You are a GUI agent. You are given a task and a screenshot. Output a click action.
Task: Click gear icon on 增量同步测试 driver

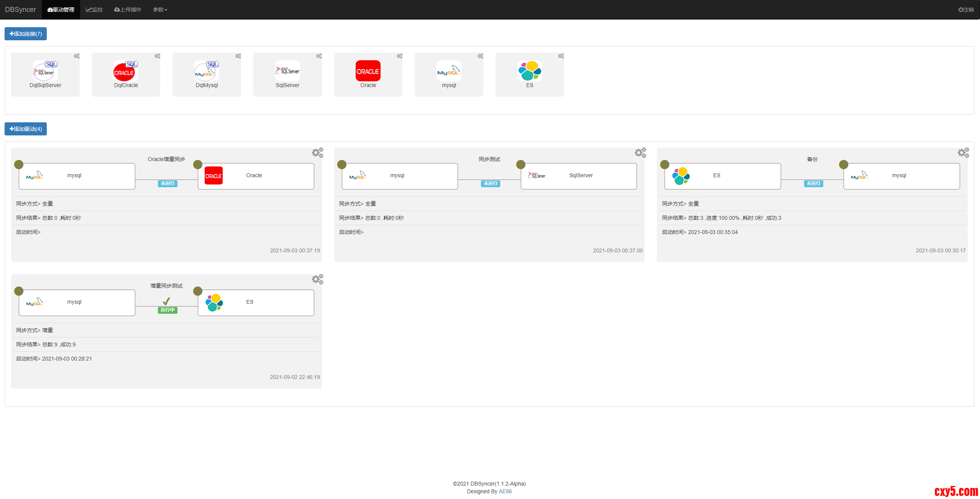coord(317,279)
